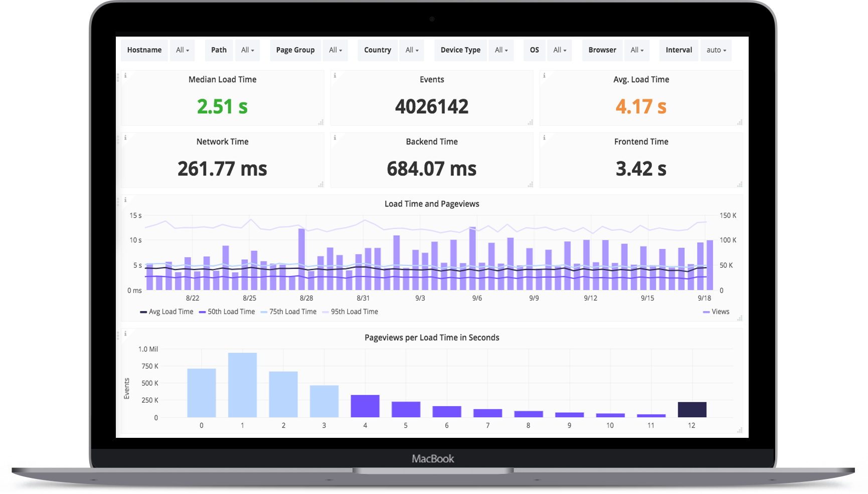The image size is (868, 494).
Task: Open the Path All dropdown
Action: pos(248,50)
